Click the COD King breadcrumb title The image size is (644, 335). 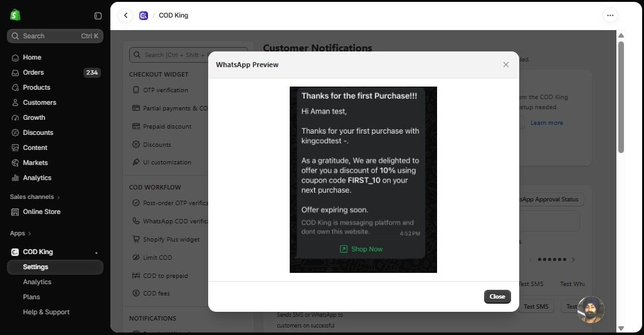click(173, 16)
